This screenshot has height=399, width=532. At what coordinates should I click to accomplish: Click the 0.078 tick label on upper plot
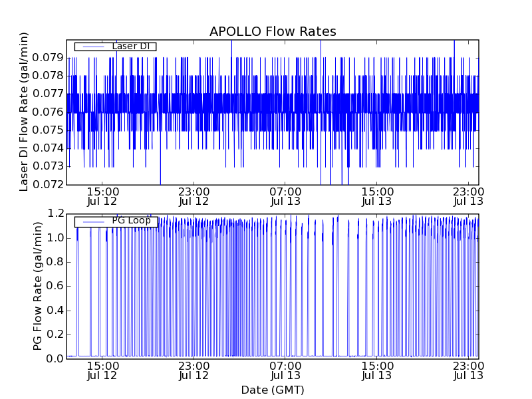(x=48, y=76)
